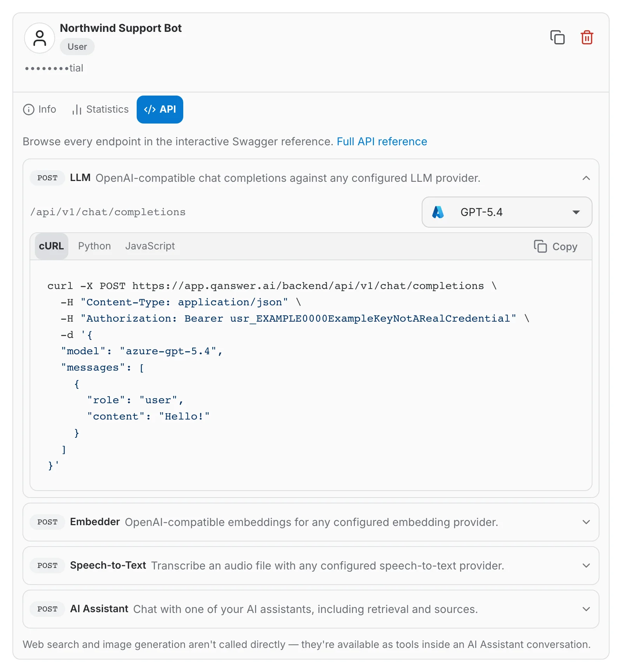Select the cURL code tab
The width and height of the screenshot is (622, 672).
click(51, 246)
